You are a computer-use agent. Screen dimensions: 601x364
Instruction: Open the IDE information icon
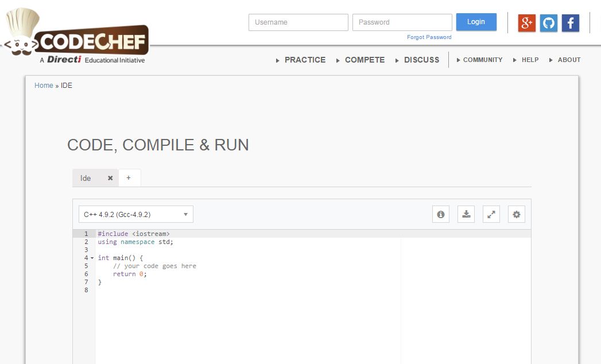[440, 214]
